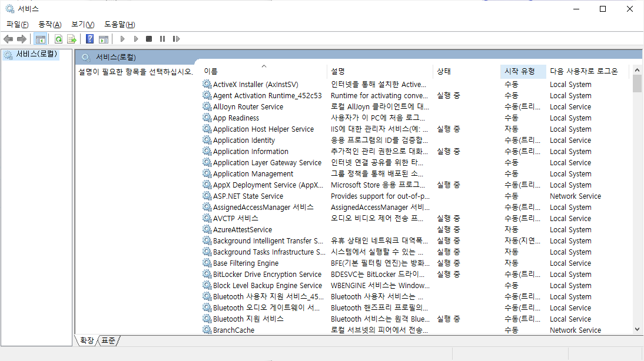Click gear icon beside AzureAttestService
The width and height of the screenshot is (644, 361).
207,229
